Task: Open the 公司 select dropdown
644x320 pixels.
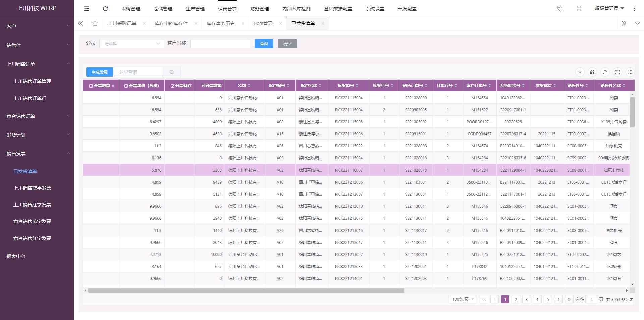Action: 131,44
